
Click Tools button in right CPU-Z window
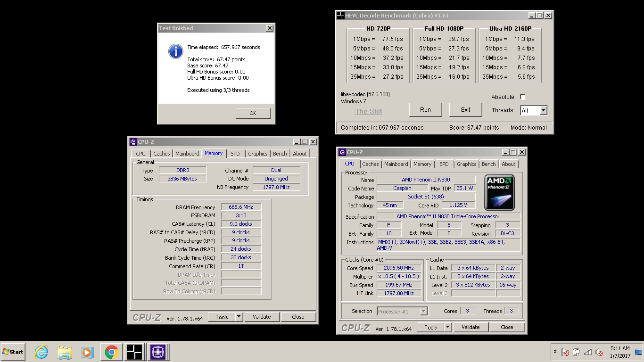click(430, 328)
